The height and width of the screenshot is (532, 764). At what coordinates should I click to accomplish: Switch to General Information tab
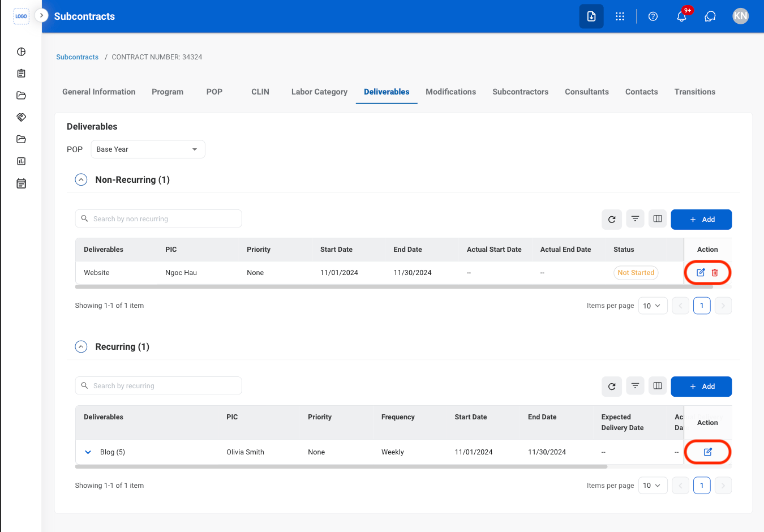point(99,92)
